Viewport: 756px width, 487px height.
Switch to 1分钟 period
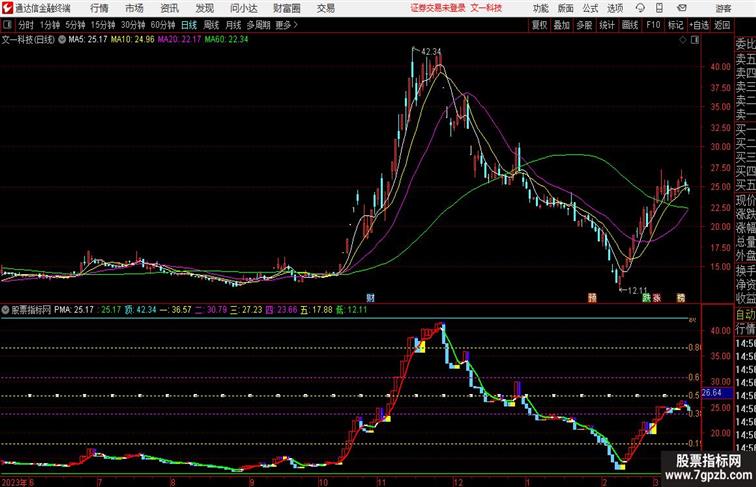[49, 25]
